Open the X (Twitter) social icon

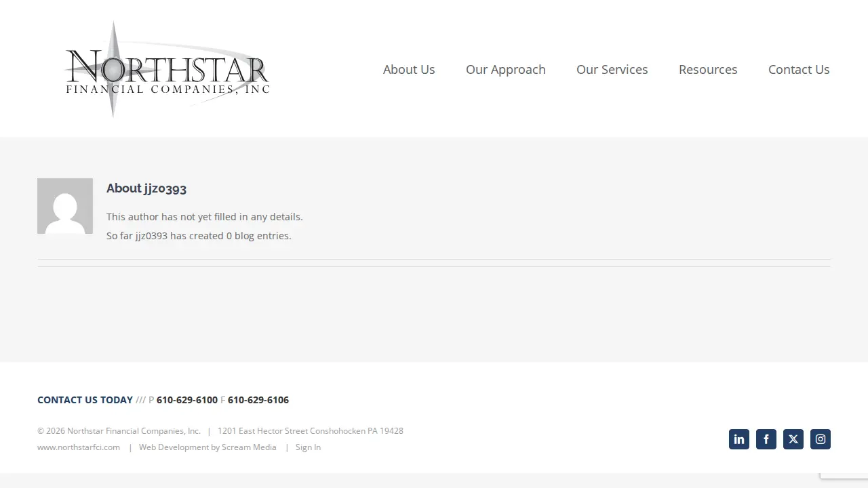(x=793, y=439)
